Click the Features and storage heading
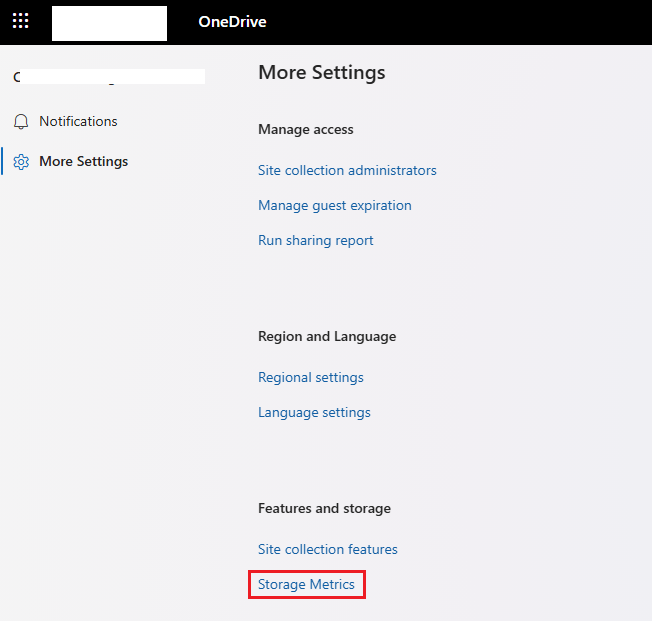Screen dimensions: 652x623 point(324,508)
